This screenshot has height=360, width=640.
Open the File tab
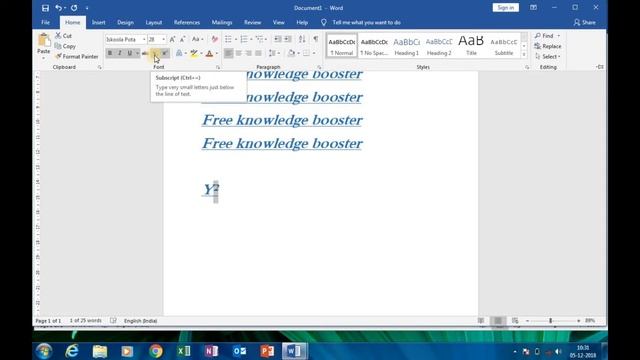(x=46, y=22)
